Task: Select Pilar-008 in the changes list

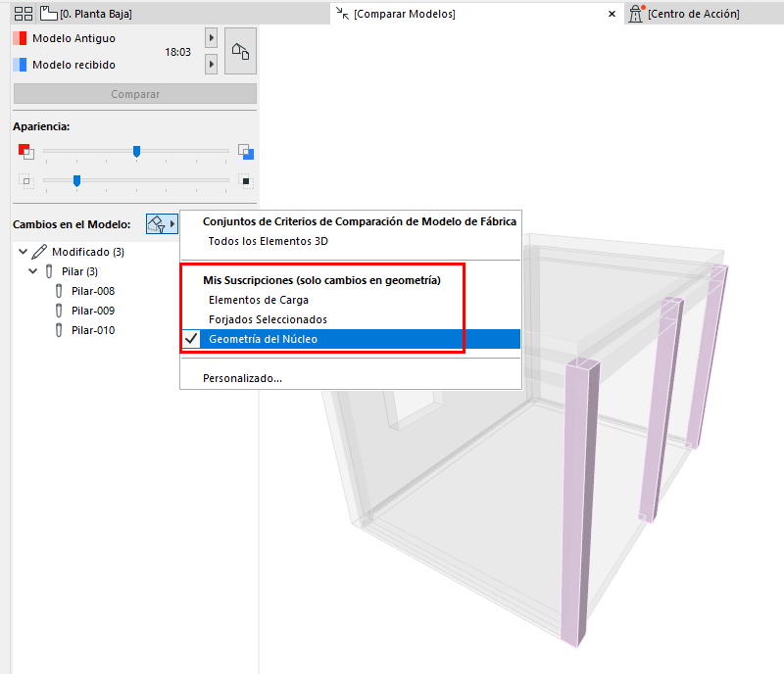Action: [x=93, y=291]
